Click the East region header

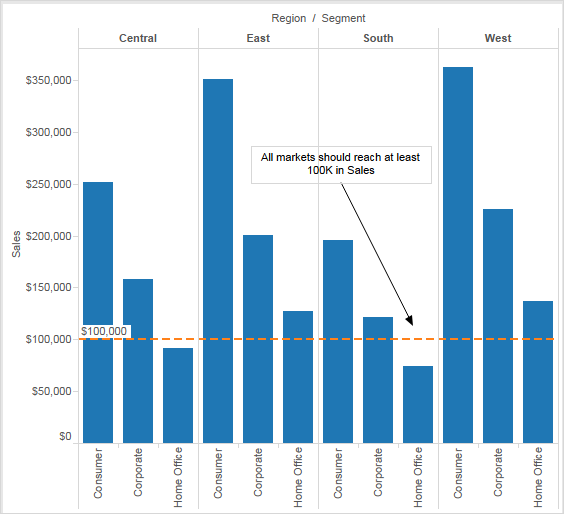click(x=258, y=38)
